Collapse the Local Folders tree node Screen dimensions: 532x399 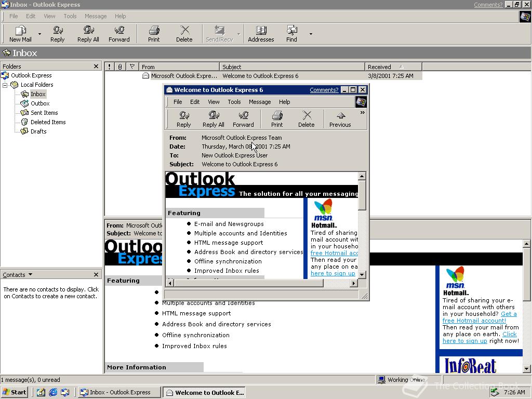pyautogui.click(x=5, y=85)
